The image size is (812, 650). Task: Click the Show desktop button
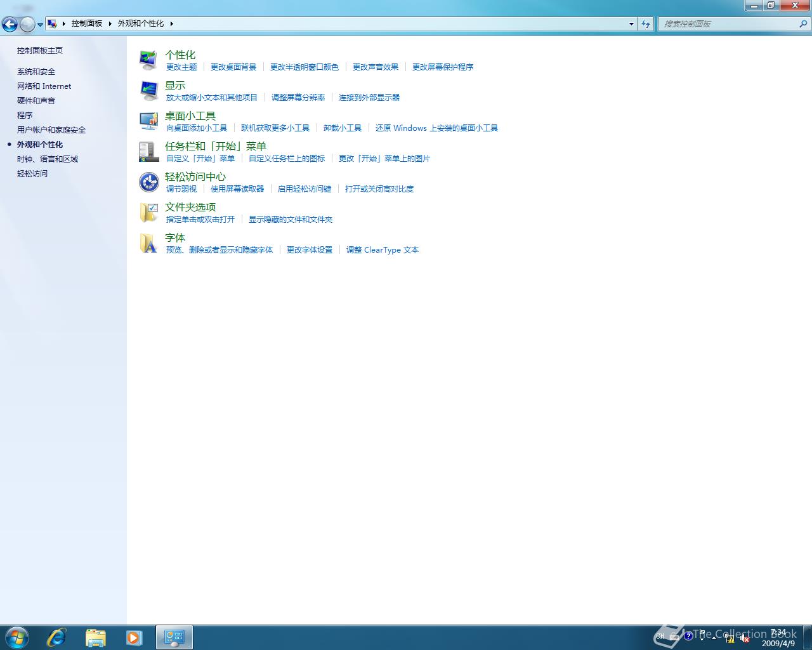(807, 637)
